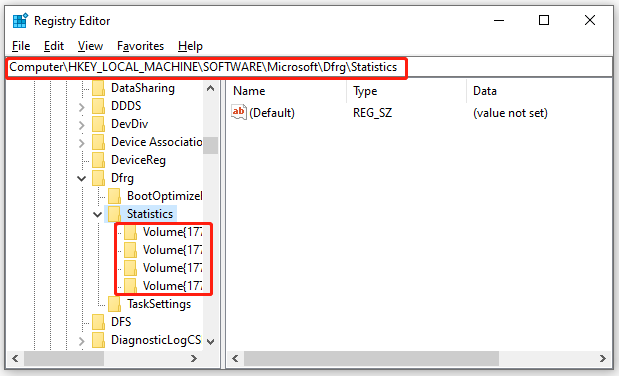
Task: Click tree pane horizontal scroll right arrow
Action: coord(193,358)
